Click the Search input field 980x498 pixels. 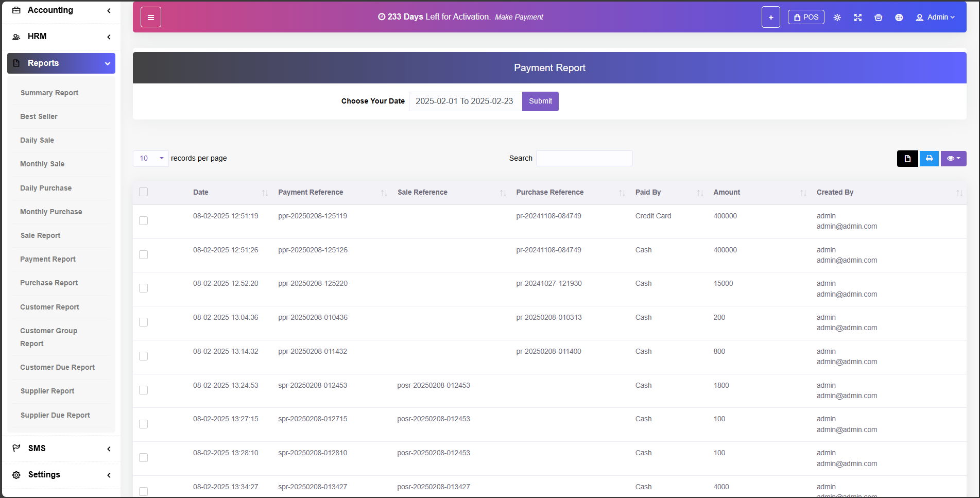coord(584,159)
